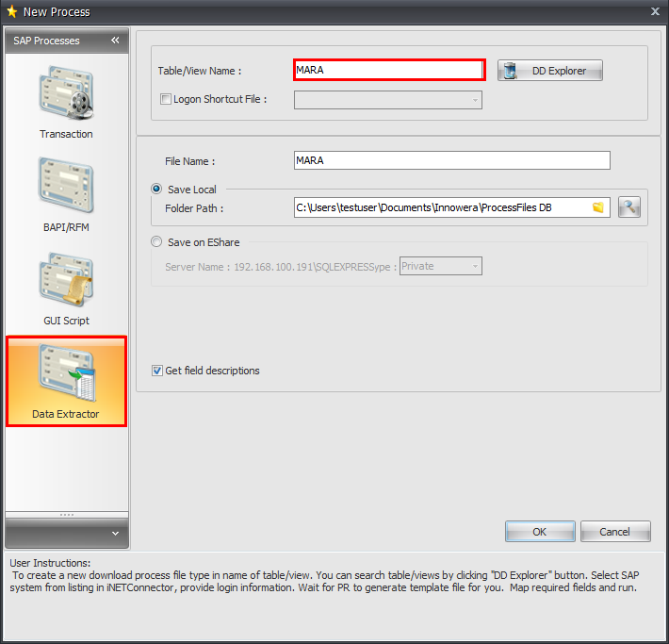The image size is (669, 644).
Task: Open DD Explorer to search tables
Action: [x=550, y=71]
